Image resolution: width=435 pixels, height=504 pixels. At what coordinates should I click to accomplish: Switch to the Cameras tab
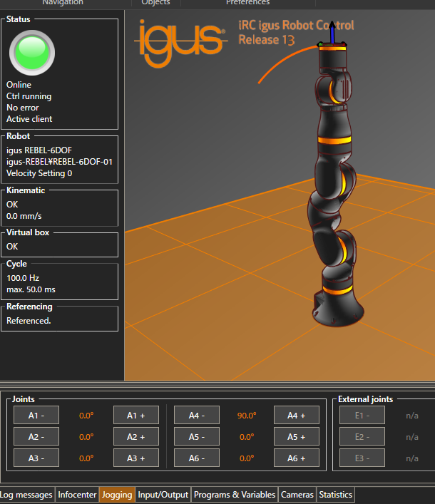[x=297, y=495]
